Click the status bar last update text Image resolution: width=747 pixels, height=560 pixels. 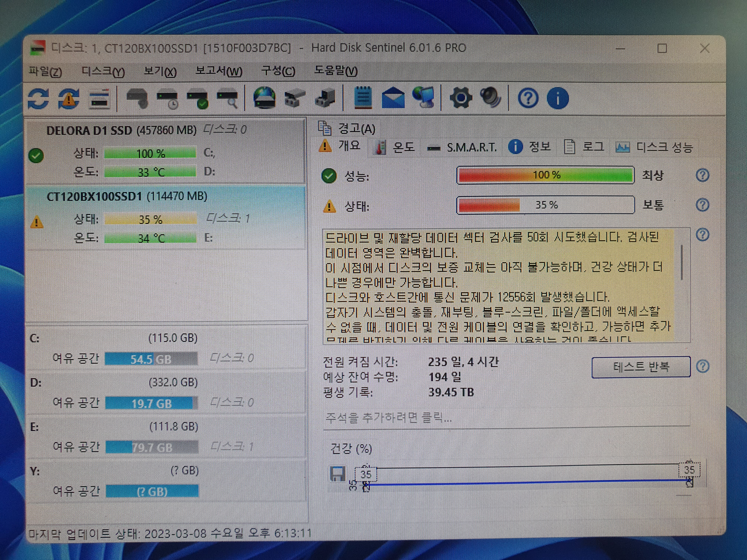tap(170, 533)
